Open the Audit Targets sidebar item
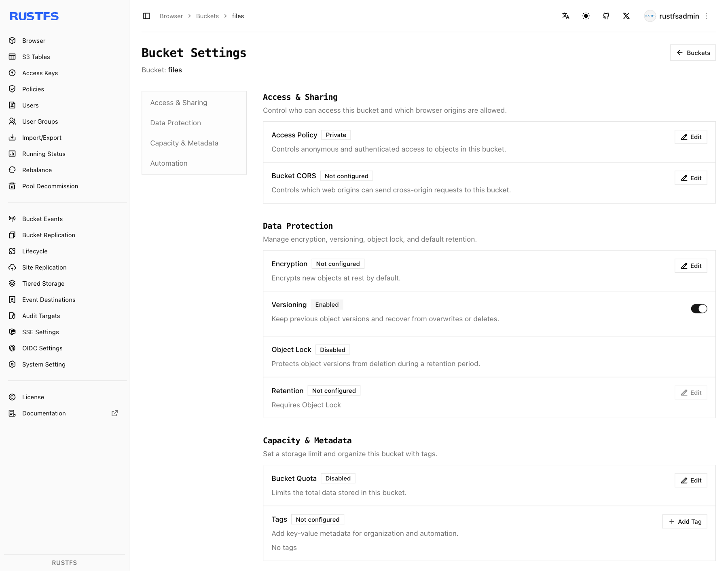728x571 pixels. (x=65, y=316)
